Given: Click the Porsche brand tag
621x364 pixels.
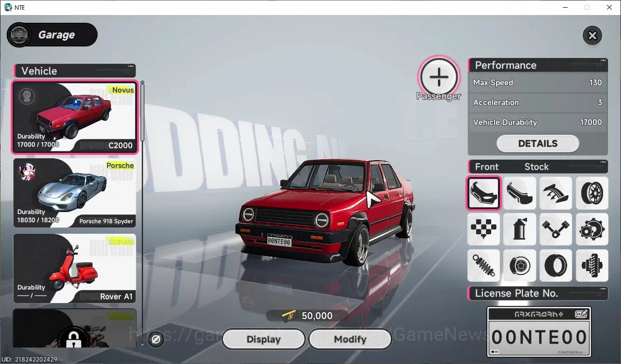Looking at the screenshot, I should click(120, 166).
